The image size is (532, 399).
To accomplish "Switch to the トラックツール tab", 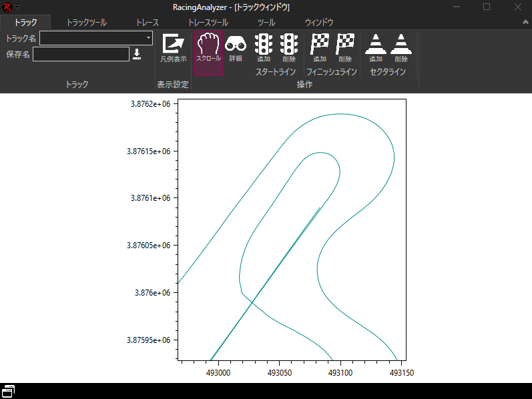I will [86, 22].
